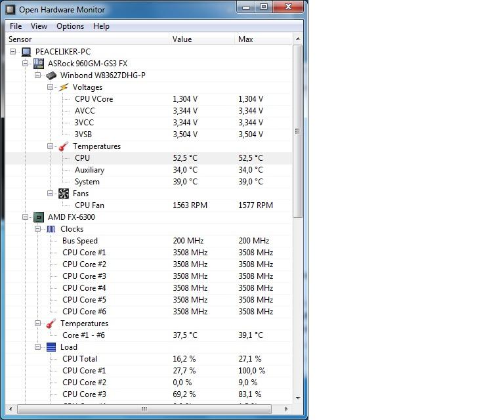Click the horizontal scrollbar thumb
Image resolution: width=504 pixels, height=420 pixels.
[144, 409]
